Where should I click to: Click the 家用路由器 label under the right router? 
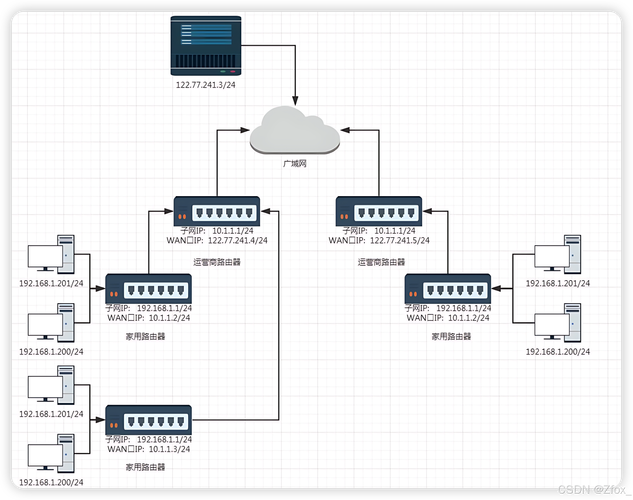click(452, 337)
